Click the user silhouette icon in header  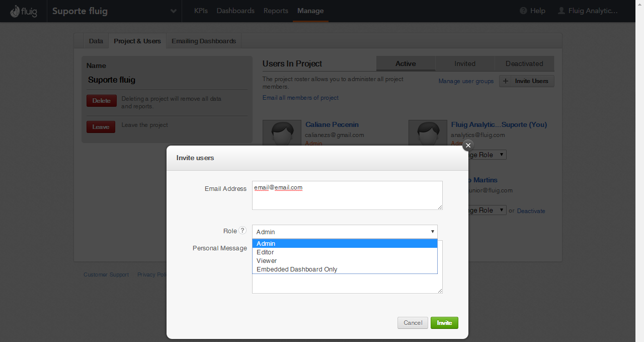pos(561,11)
